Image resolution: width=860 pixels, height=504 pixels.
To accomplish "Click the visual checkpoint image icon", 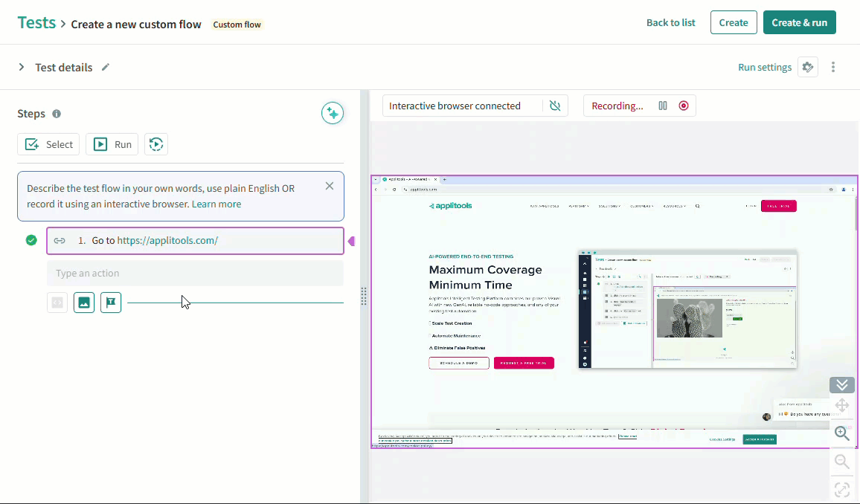I will (84, 303).
